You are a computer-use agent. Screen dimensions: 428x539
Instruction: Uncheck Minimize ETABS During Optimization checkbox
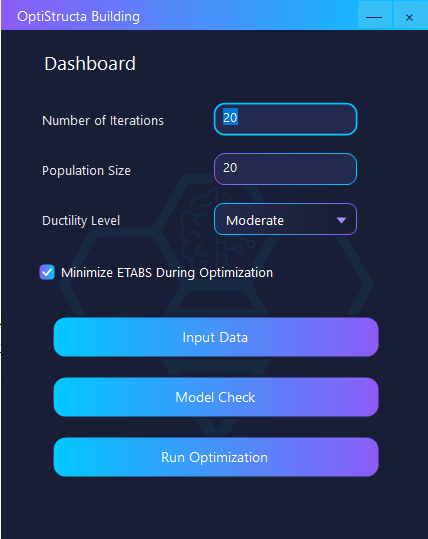coord(47,272)
